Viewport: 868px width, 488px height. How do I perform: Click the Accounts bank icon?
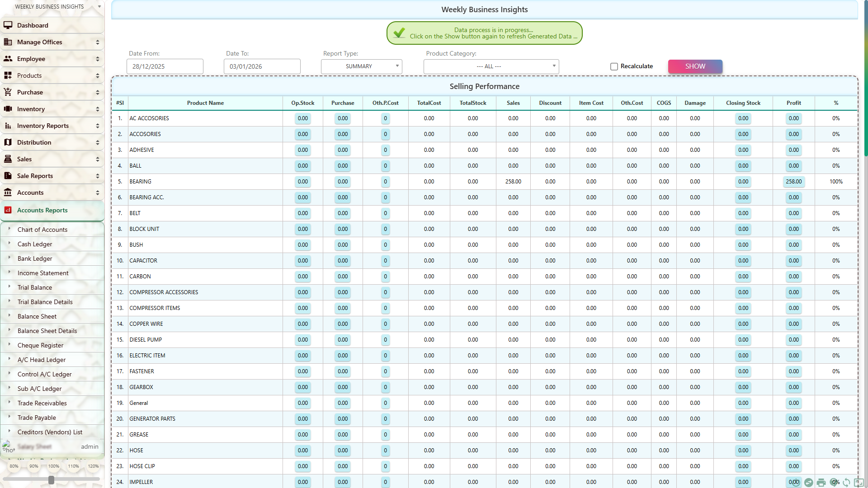point(8,192)
